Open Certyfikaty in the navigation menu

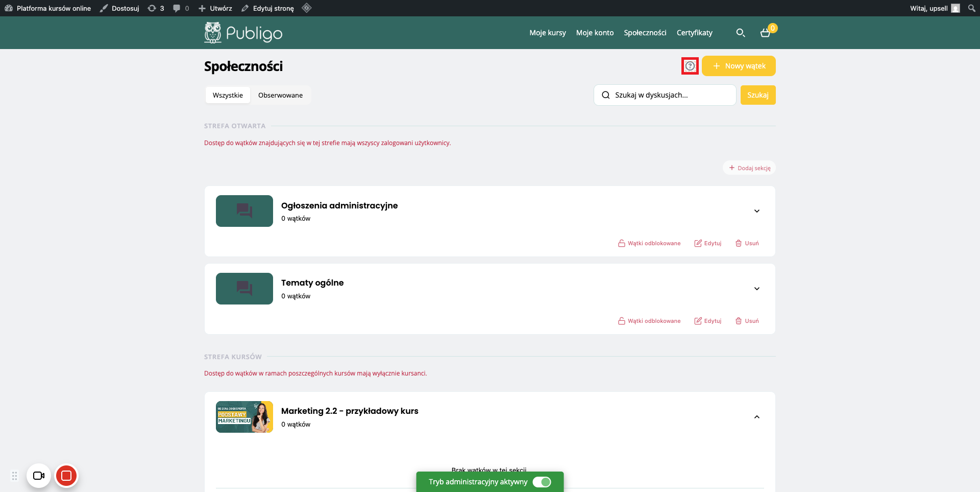[x=694, y=33]
